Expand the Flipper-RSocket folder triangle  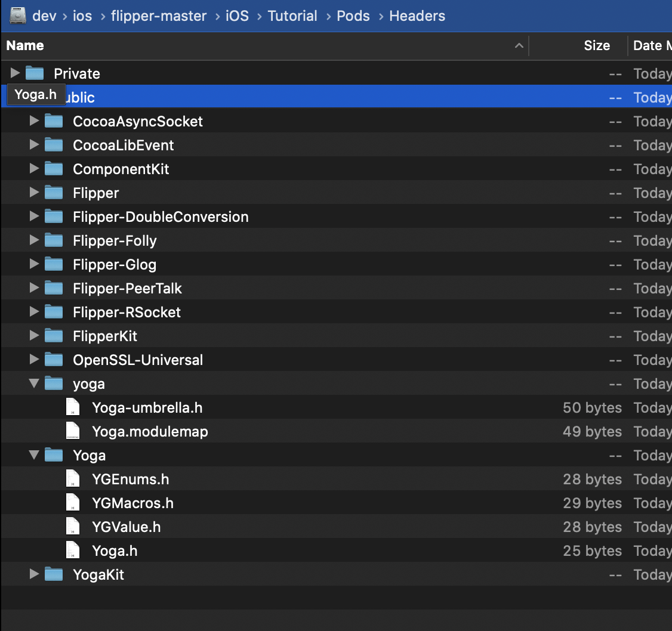pyautogui.click(x=34, y=311)
